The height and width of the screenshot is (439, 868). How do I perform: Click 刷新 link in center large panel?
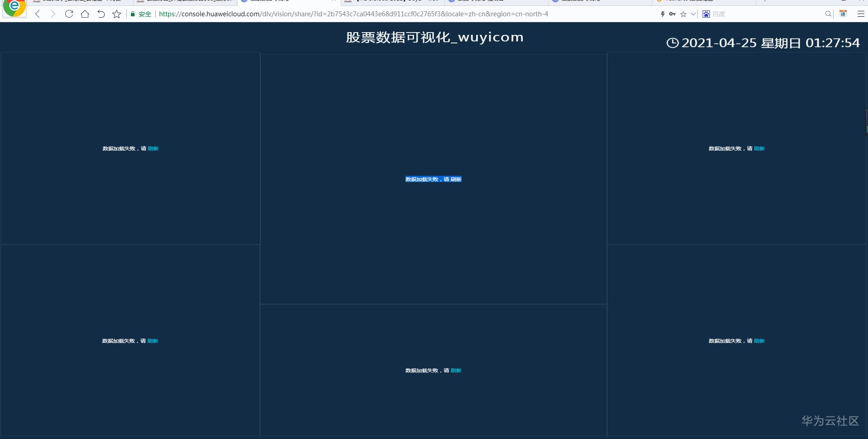pyautogui.click(x=456, y=179)
